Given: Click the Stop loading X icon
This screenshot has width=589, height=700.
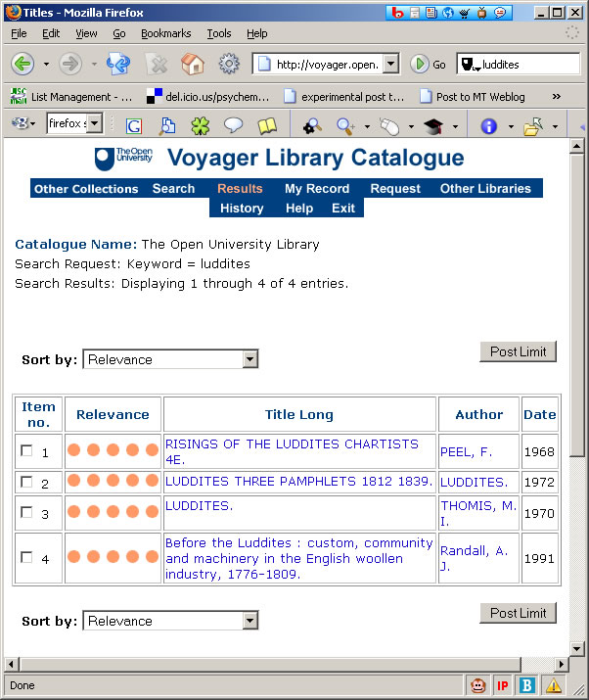Looking at the screenshot, I should click(157, 65).
